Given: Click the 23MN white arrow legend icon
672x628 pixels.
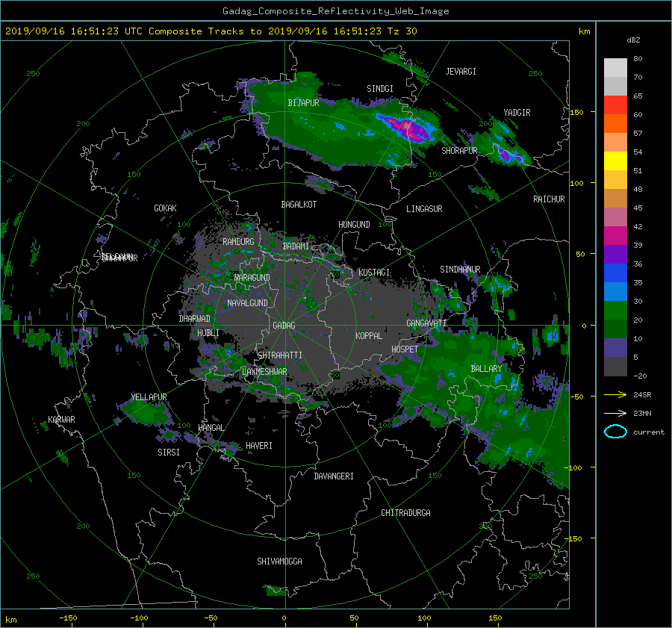Looking at the screenshot, I should point(615,413).
